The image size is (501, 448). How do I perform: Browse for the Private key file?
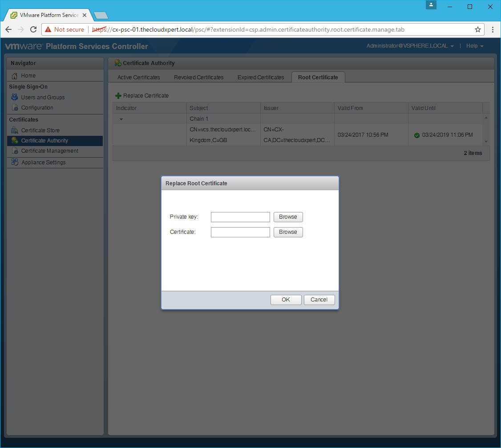pyautogui.click(x=288, y=217)
